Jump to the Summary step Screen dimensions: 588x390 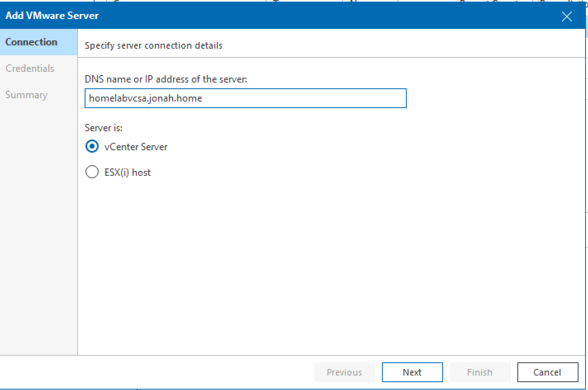click(26, 95)
